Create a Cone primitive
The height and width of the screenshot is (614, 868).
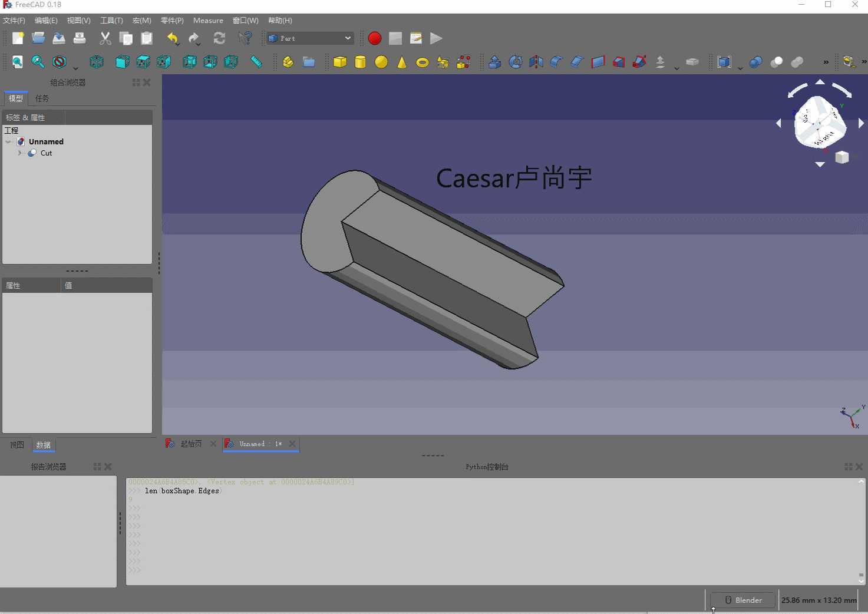[x=402, y=62]
